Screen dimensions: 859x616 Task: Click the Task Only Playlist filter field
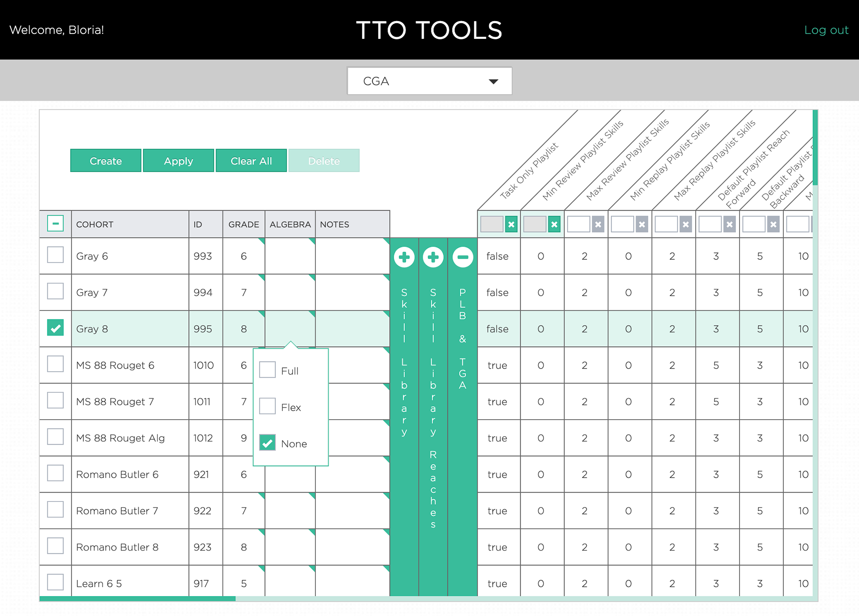click(x=492, y=224)
